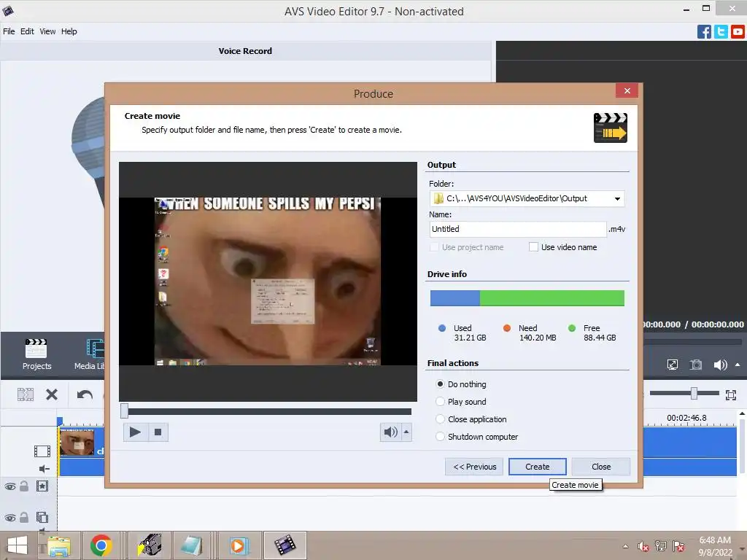747x560 pixels.
Task: Click the main video track filmstrip icon
Action: (x=42, y=451)
